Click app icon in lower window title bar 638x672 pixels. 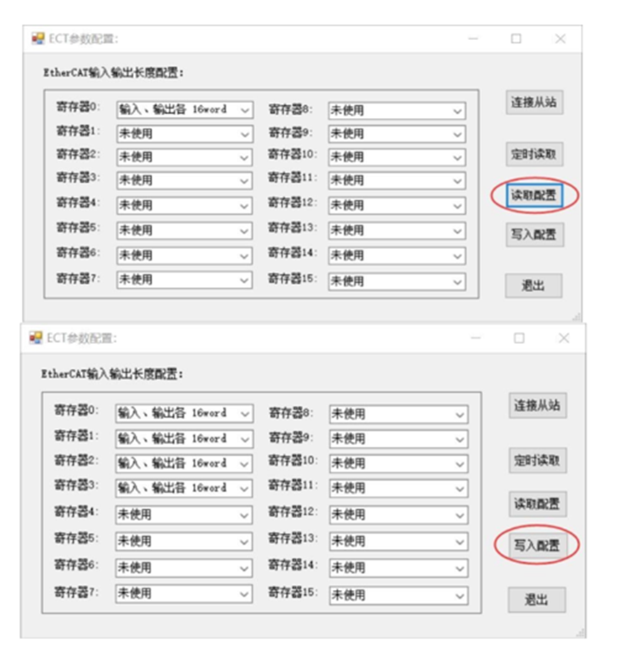[x=36, y=337]
